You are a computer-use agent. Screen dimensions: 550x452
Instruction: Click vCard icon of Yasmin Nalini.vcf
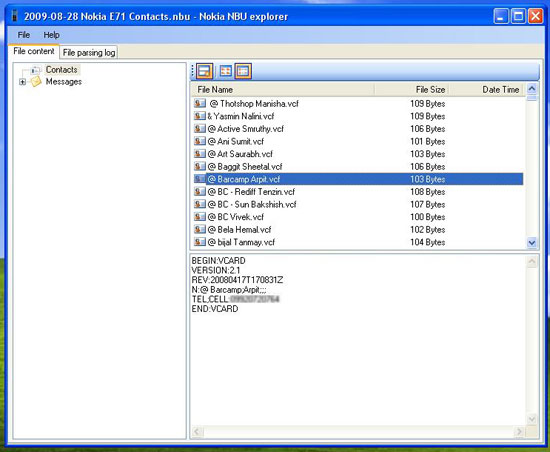click(200, 116)
